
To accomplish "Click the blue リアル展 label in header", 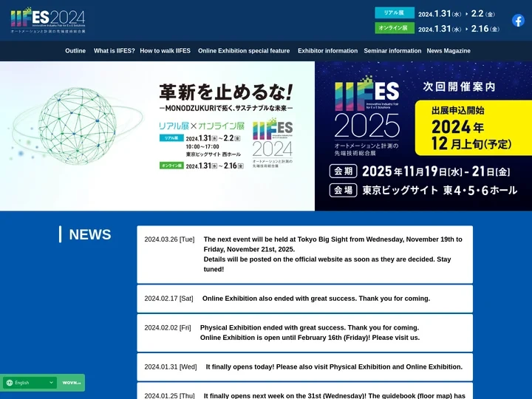I will pyautogui.click(x=395, y=13).
